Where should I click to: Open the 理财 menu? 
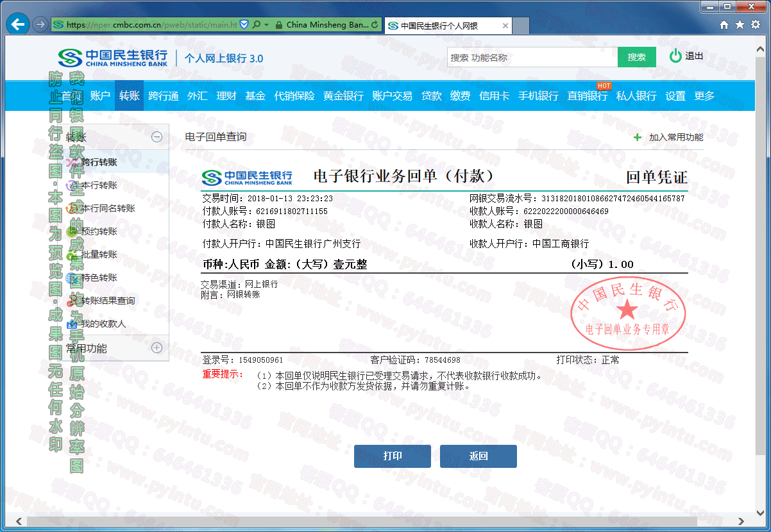[226, 96]
